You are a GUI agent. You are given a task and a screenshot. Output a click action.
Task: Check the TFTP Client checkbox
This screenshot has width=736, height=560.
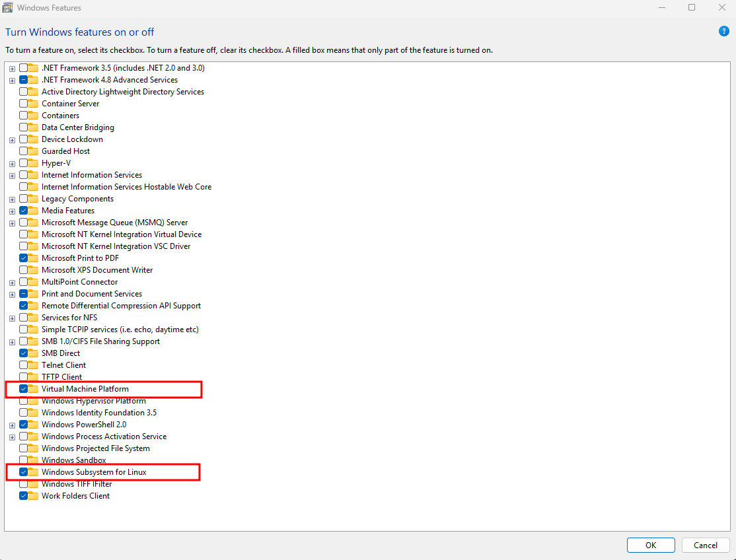[x=24, y=377]
